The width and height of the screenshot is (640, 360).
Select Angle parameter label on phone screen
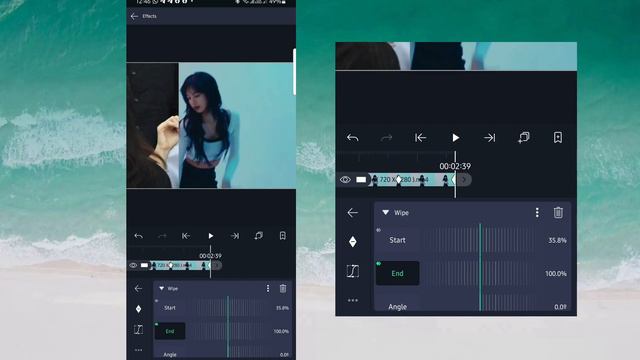coord(170,355)
